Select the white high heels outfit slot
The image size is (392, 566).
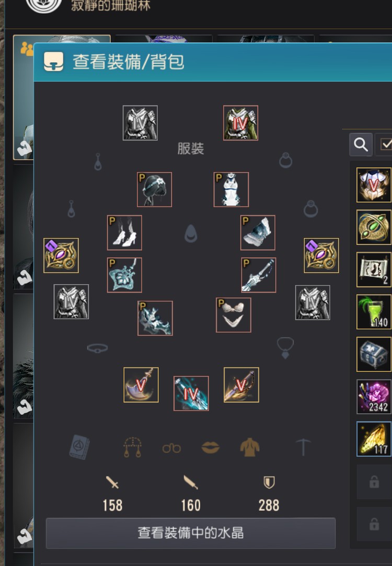click(124, 233)
